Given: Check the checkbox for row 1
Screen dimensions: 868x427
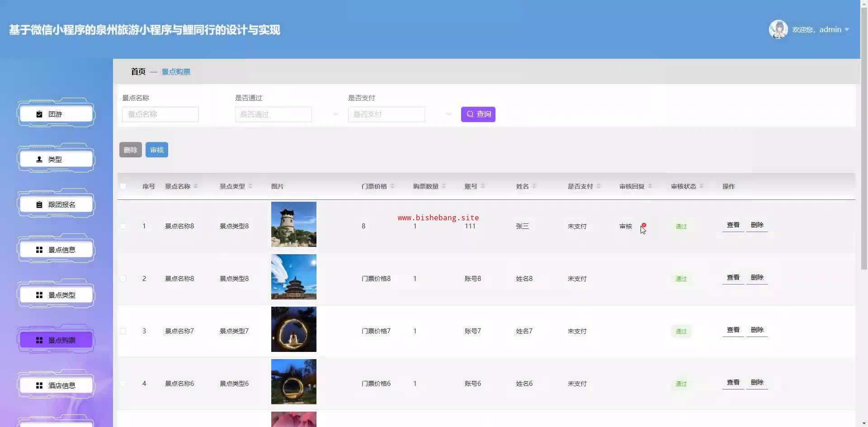Looking at the screenshot, I should click(123, 226).
